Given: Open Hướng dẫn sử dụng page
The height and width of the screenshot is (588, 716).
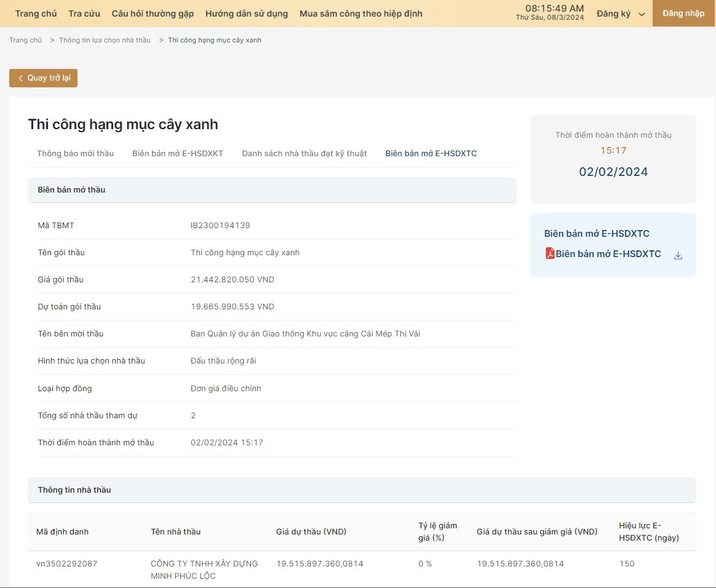Looking at the screenshot, I should click(246, 14).
